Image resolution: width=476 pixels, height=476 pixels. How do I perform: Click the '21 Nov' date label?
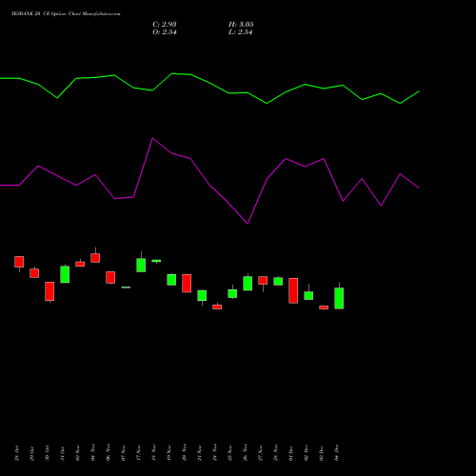click(x=199, y=452)
